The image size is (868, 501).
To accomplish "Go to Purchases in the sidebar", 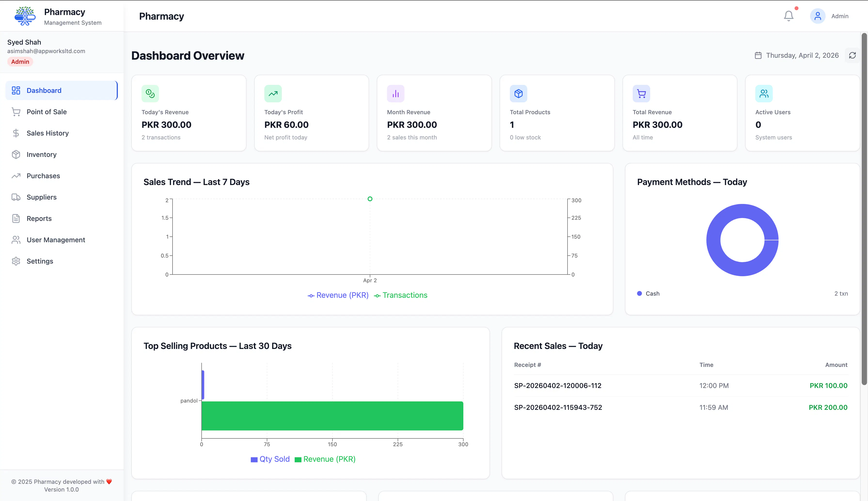I will coord(62,176).
